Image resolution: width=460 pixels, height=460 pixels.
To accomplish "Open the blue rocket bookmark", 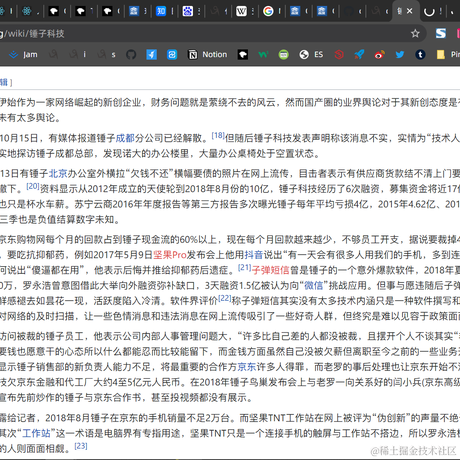I will click(x=359, y=54).
